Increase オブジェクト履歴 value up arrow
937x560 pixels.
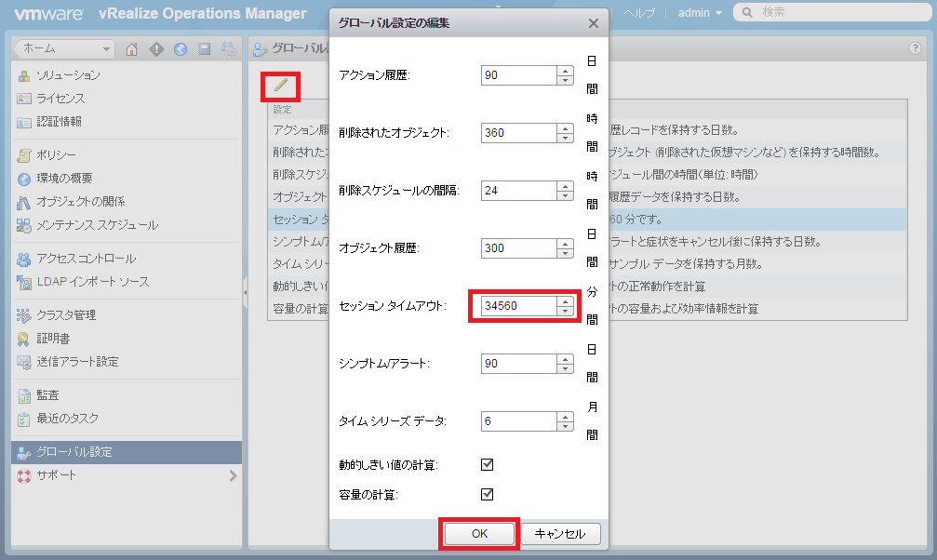[565, 243]
